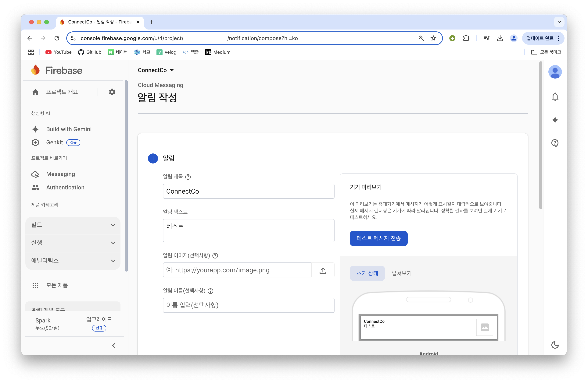Click the help question mark icon

tap(555, 143)
